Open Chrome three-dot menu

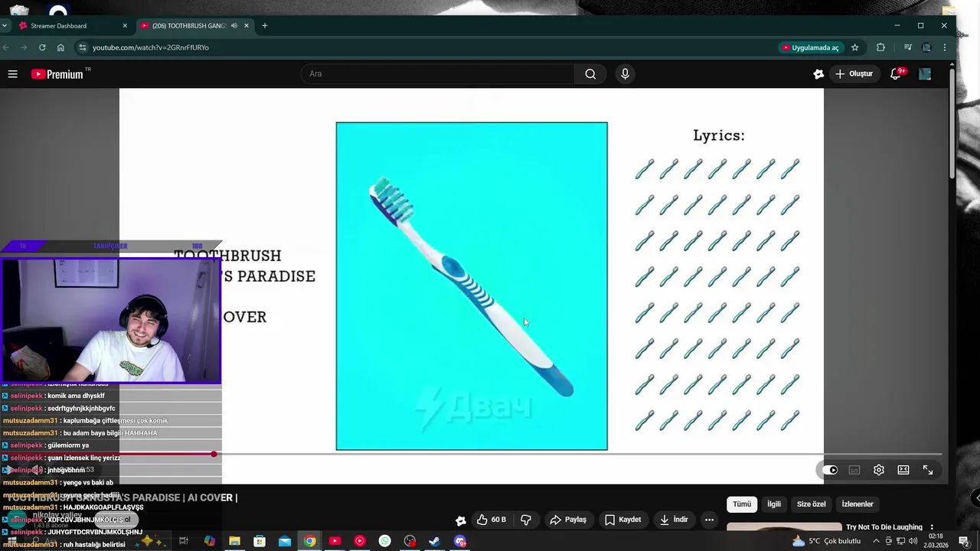pos(945,47)
